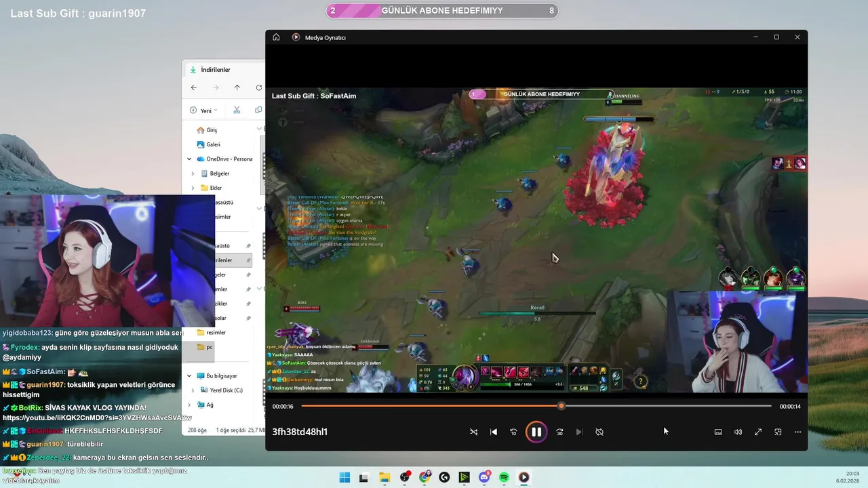Skip forward 30 seconds button
This screenshot has height=488, width=868.
[559, 432]
